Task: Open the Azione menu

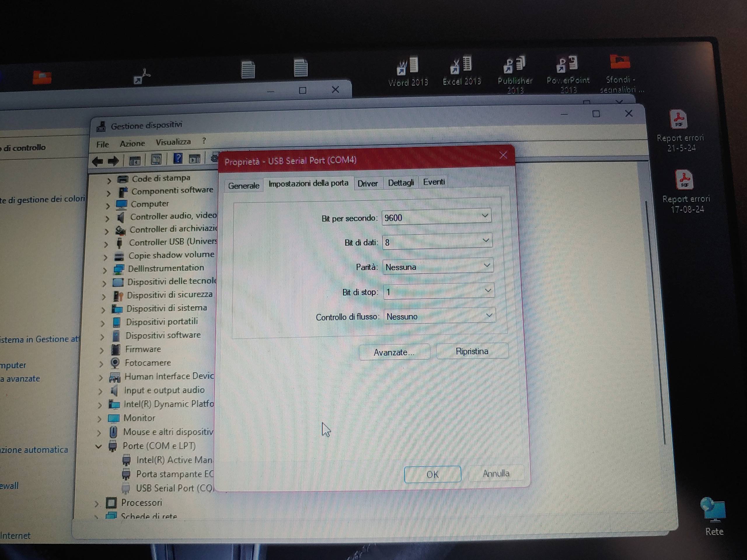Action: 132,143
